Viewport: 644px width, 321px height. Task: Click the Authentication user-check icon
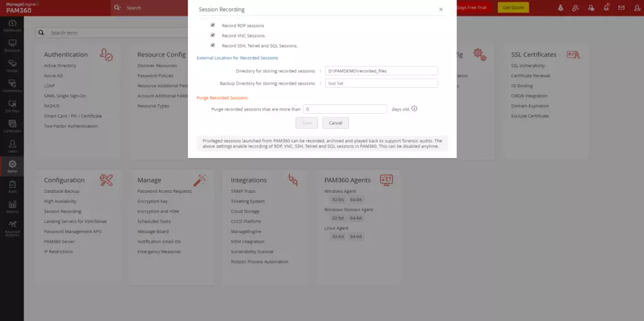point(106,55)
